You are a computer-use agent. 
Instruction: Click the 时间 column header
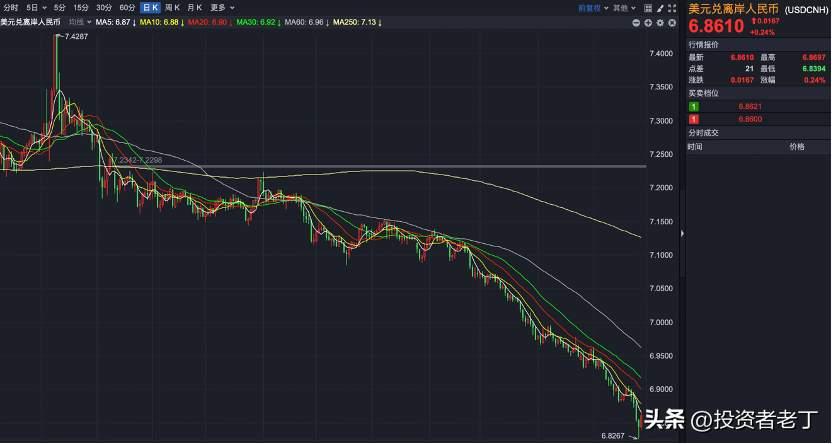click(x=695, y=146)
